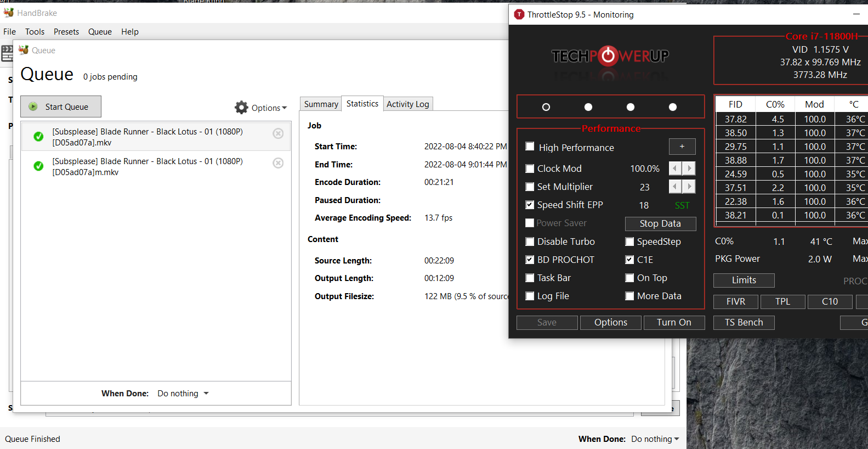Viewport: 868px width, 449px height.
Task: Expand the Options dropdown arrow in Queue
Action: pyautogui.click(x=285, y=108)
